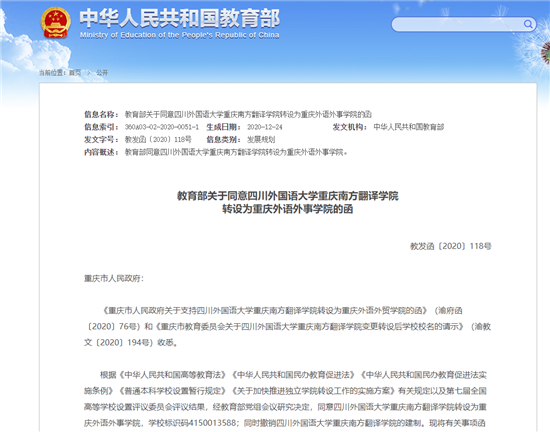Click the 当前位置 label
Viewport: 550px width, 432px height.
click(x=53, y=73)
